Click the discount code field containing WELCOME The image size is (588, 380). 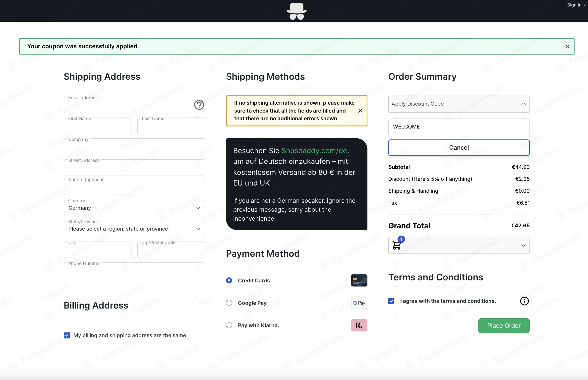459,127
